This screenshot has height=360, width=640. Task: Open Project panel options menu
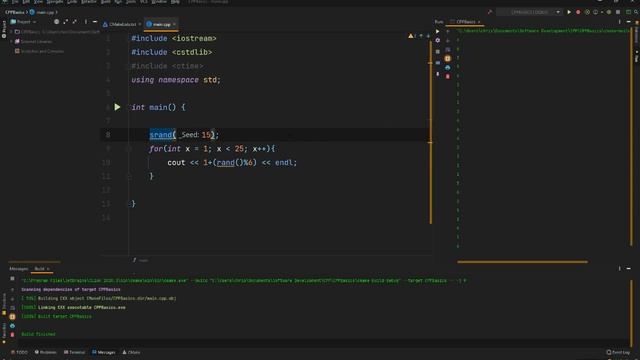pos(86,22)
